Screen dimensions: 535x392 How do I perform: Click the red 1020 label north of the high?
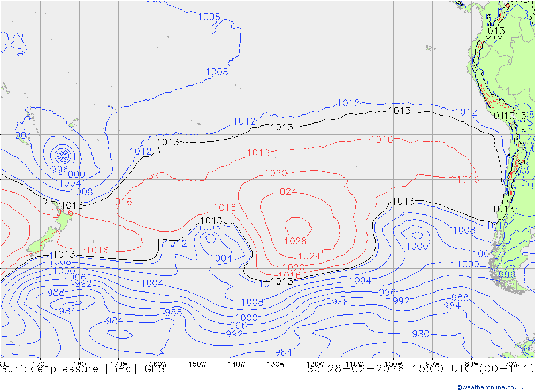tap(276, 173)
